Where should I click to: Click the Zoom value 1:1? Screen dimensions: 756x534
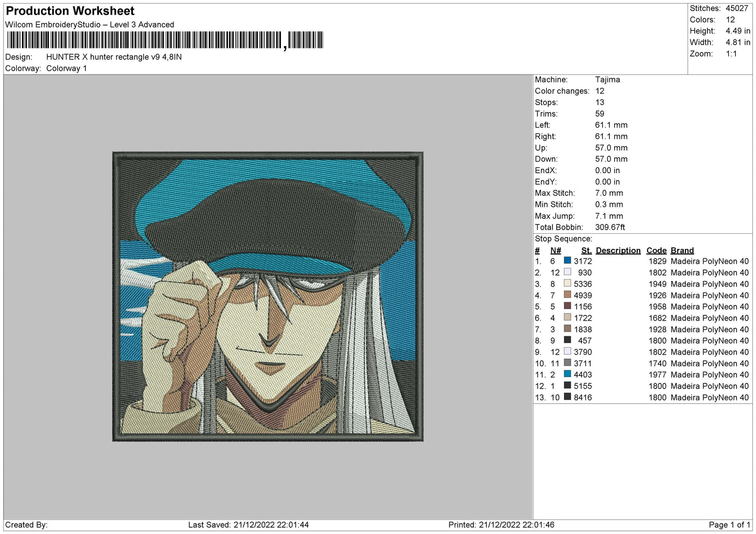click(x=731, y=54)
